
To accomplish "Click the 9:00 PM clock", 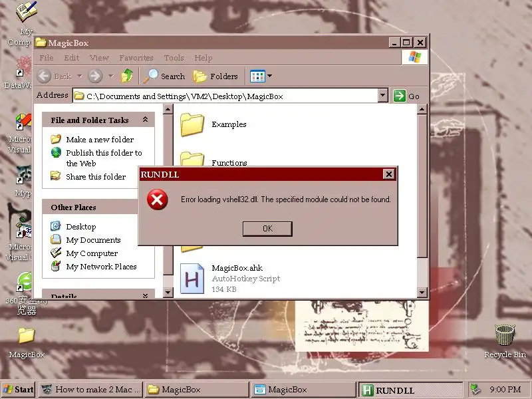I will click(505, 390).
